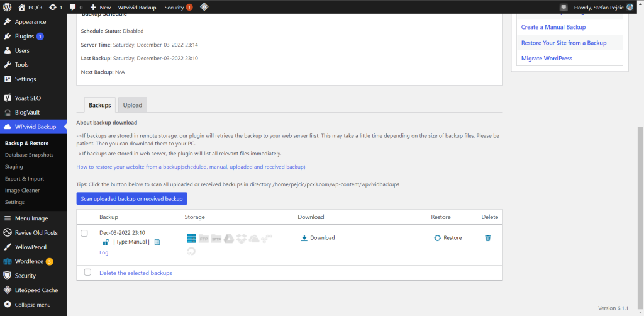Viewport: 644px width, 316px height.
Task: Open Menu Image in sidebar
Action: [33, 218]
